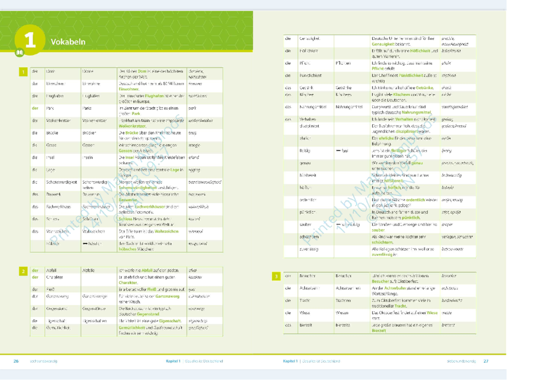
Task: Click the antonym arrow before schmutzig
Action: pos(338,225)
